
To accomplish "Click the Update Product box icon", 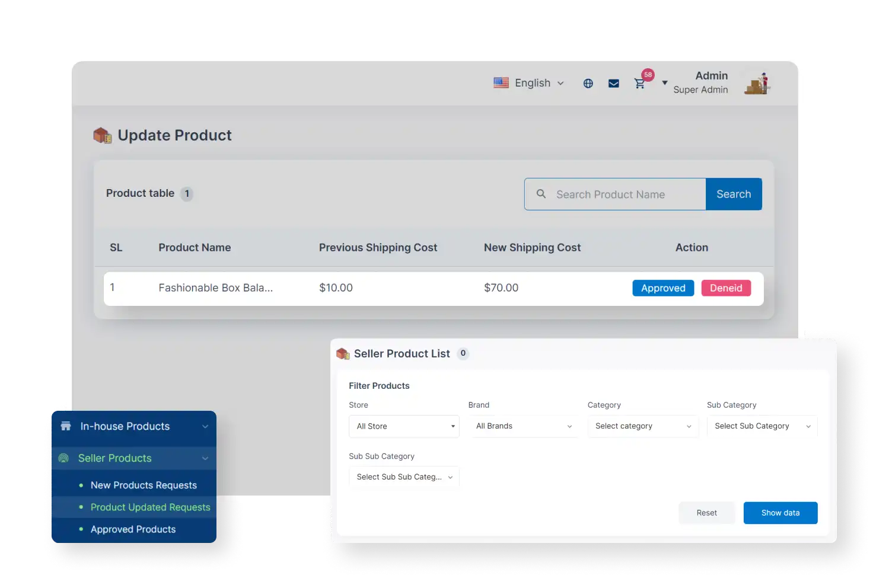I will point(101,135).
